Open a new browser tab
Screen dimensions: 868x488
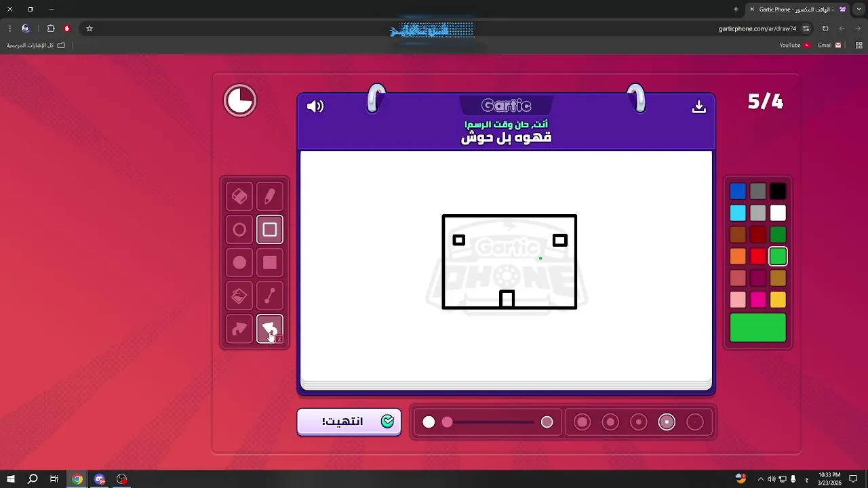[x=736, y=9]
